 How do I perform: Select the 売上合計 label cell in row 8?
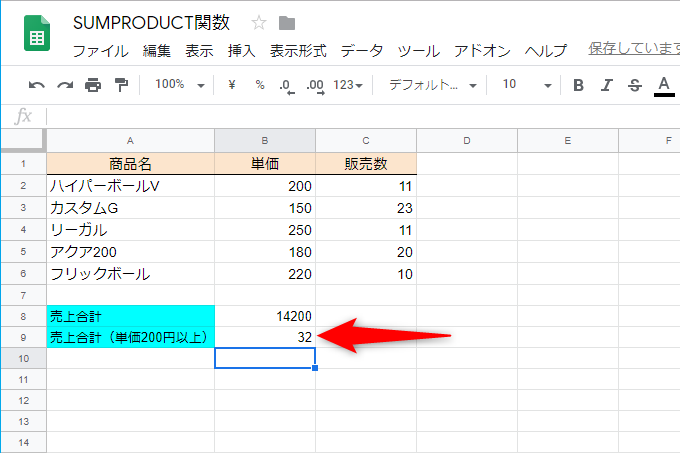coord(130,316)
